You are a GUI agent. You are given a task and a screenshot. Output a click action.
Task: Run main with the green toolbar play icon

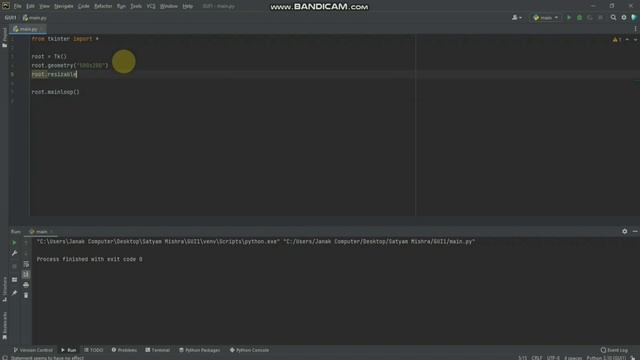point(569,18)
